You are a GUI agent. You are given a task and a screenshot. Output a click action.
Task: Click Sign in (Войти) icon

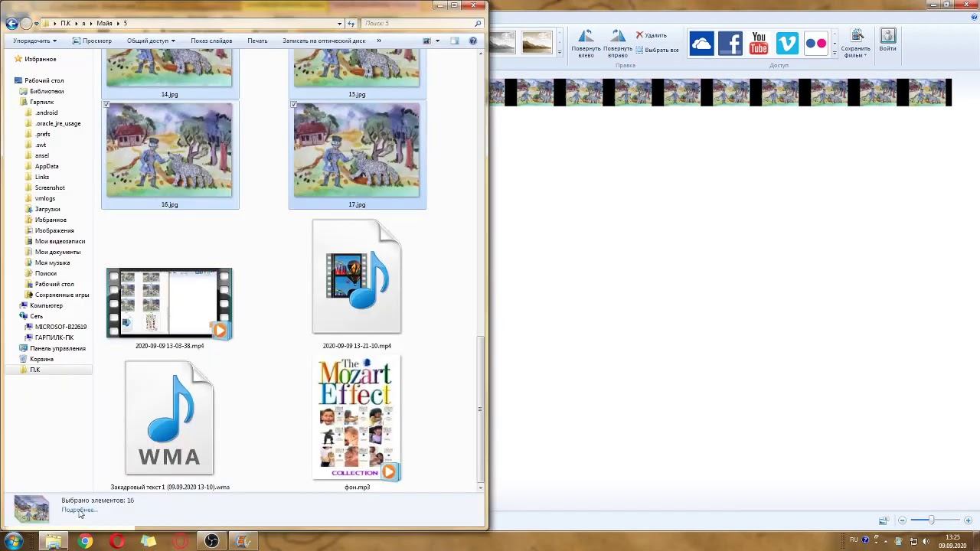coord(887,41)
